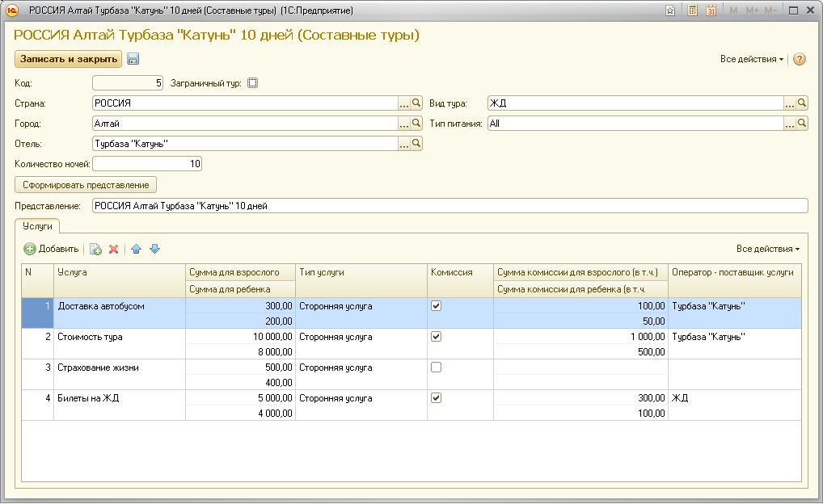Click the Представление text field
The width and height of the screenshot is (823, 504).
point(449,206)
